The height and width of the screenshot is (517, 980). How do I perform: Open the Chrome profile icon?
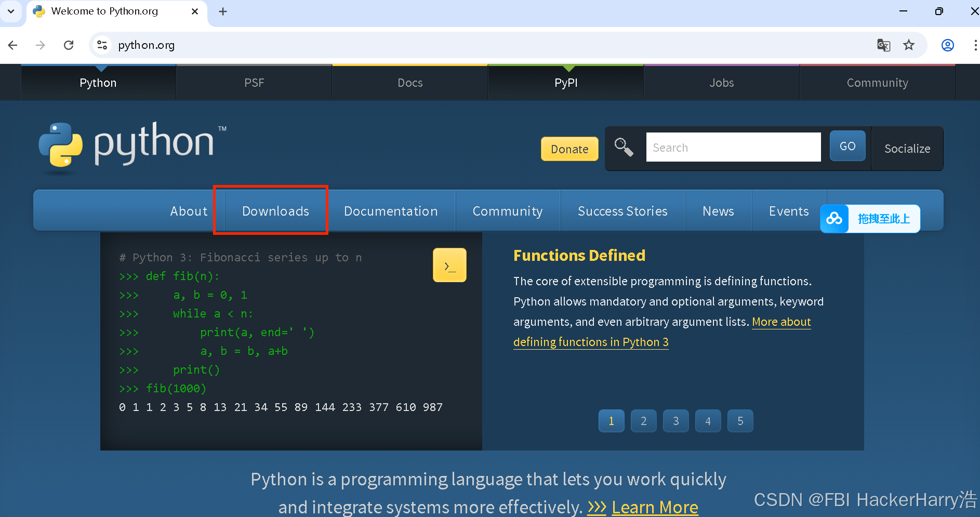[x=948, y=45]
